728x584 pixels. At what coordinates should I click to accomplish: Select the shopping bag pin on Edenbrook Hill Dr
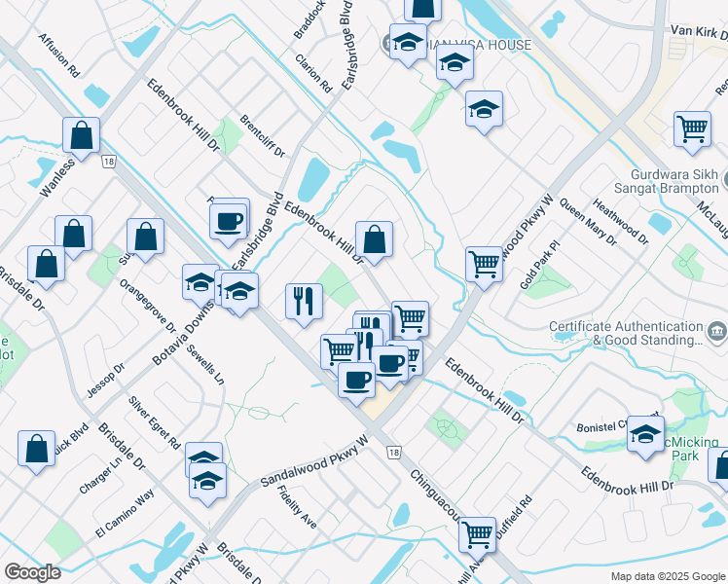point(374,238)
